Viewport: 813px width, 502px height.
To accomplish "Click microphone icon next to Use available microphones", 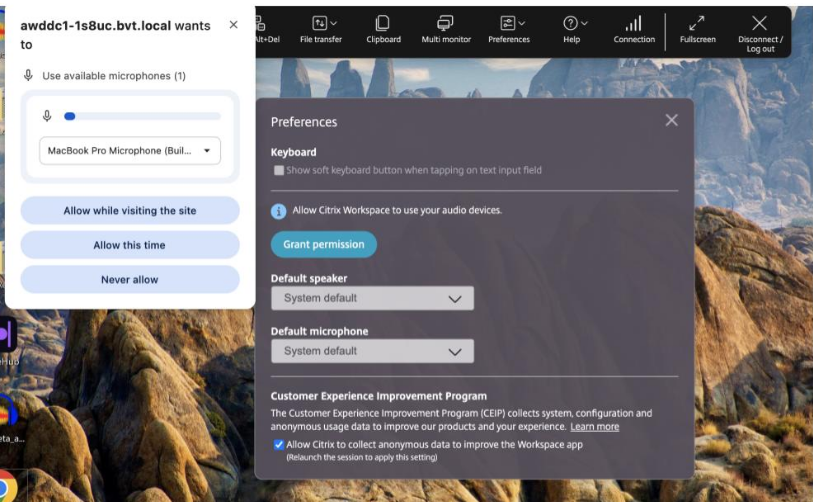I will pyautogui.click(x=28, y=76).
